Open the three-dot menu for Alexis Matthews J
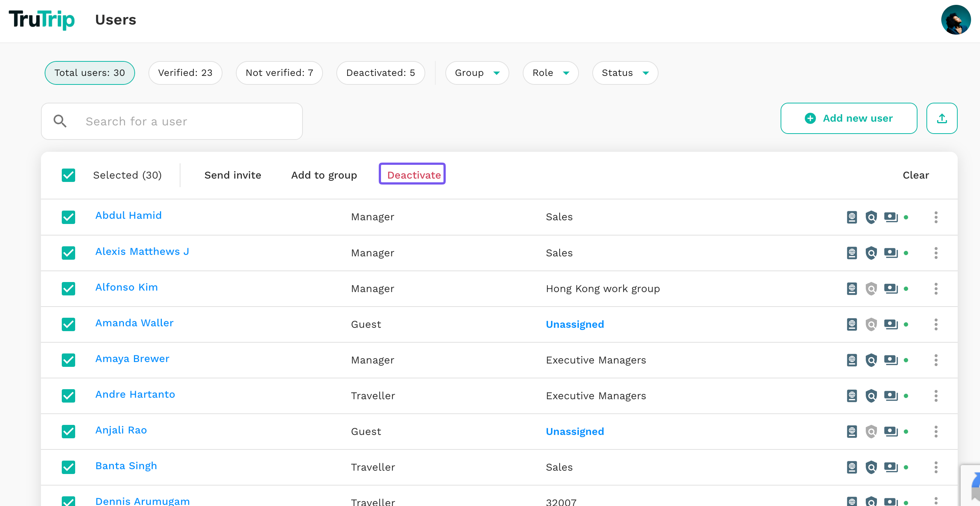This screenshot has height=506, width=980. coord(936,253)
